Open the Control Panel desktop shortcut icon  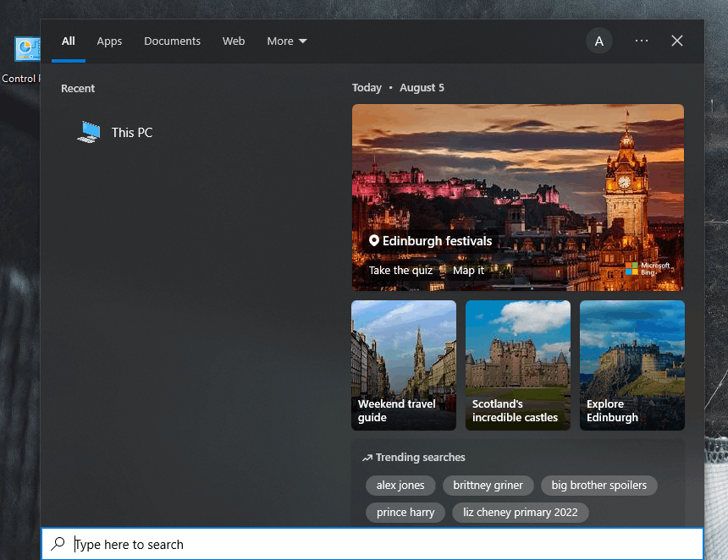(27, 49)
